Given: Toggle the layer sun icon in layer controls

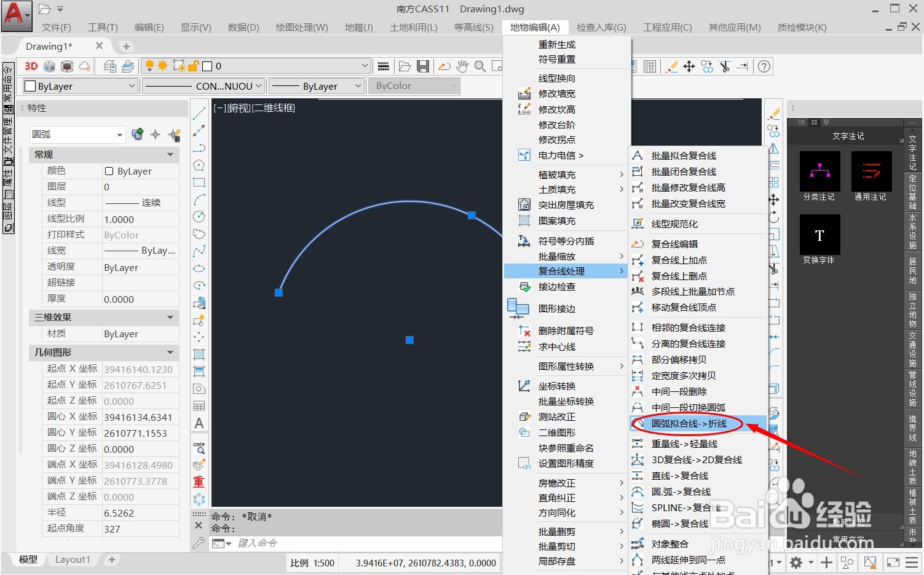Looking at the screenshot, I should pyautogui.click(x=162, y=66).
